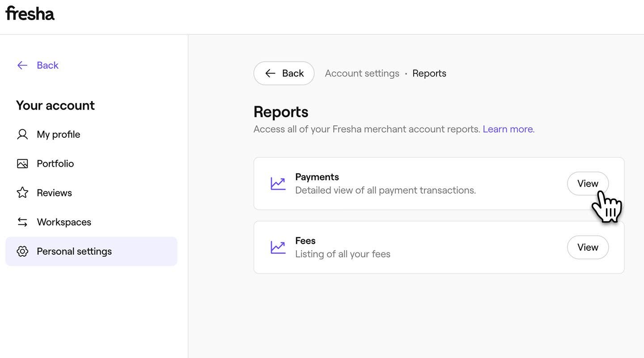Click the Portfolio image icon
This screenshot has height=358, width=644.
pos(22,164)
